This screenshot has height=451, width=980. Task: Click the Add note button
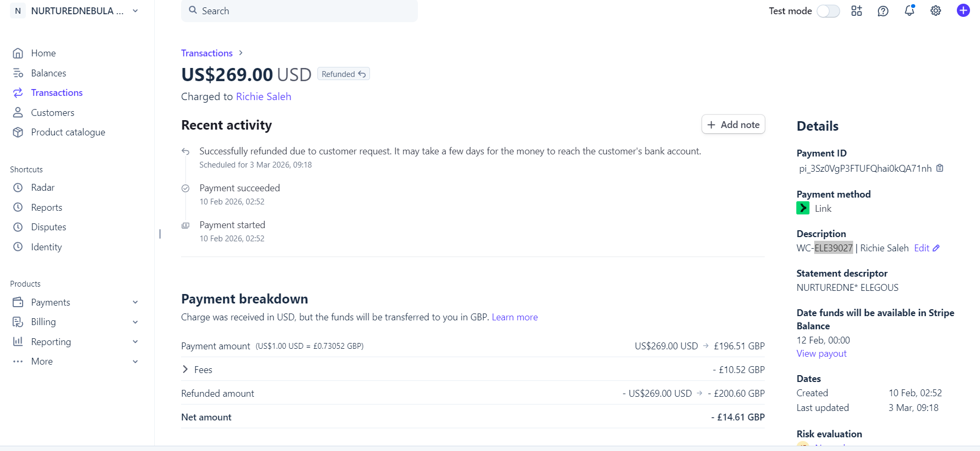tap(733, 124)
